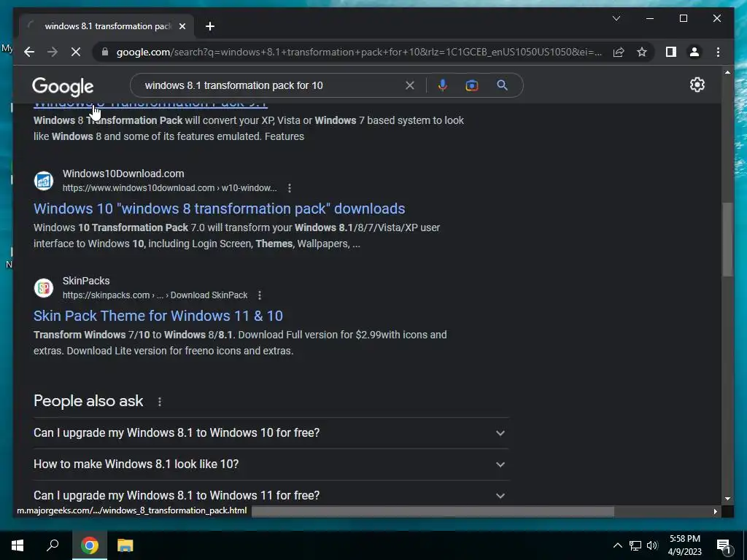This screenshot has width=747, height=560.
Task: View site information padlock icon
Action: pos(105,52)
